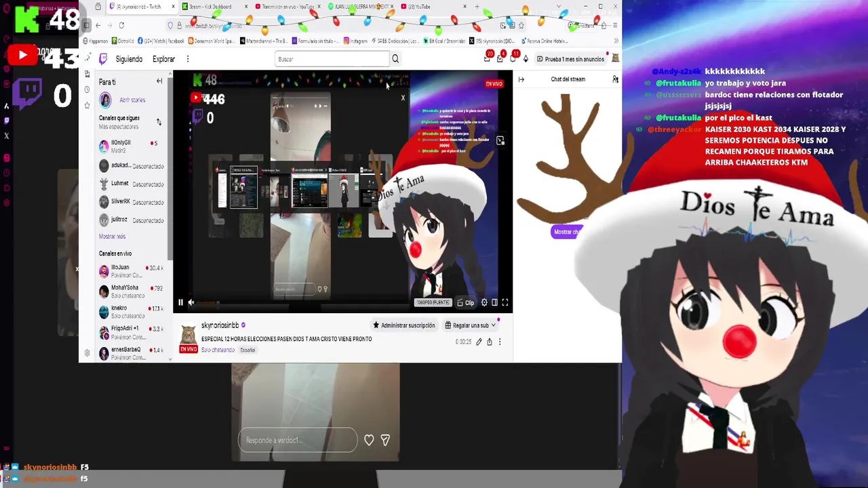868x488 pixels.
Task: Click the Solo chateando category link
Action: (x=218, y=350)
